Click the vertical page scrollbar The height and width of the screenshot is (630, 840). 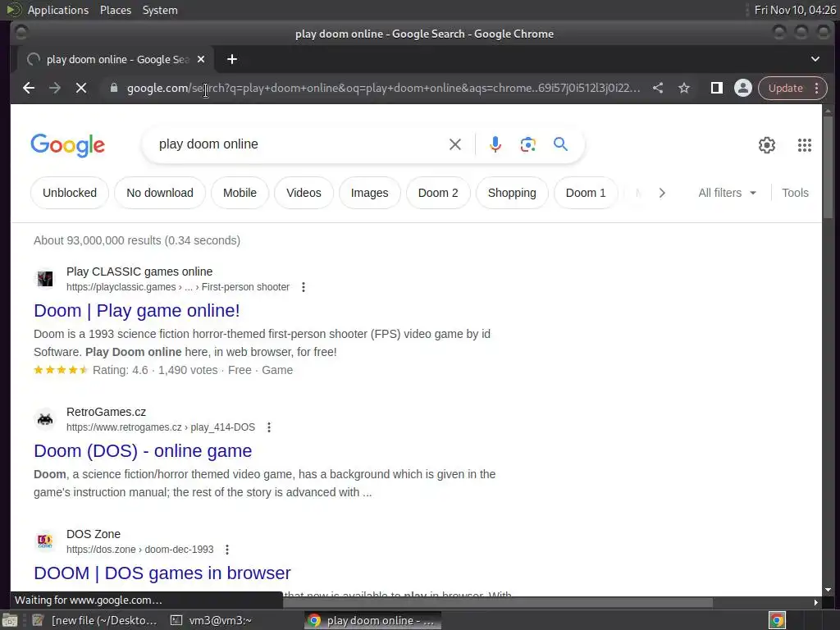[x=829, y=167]
